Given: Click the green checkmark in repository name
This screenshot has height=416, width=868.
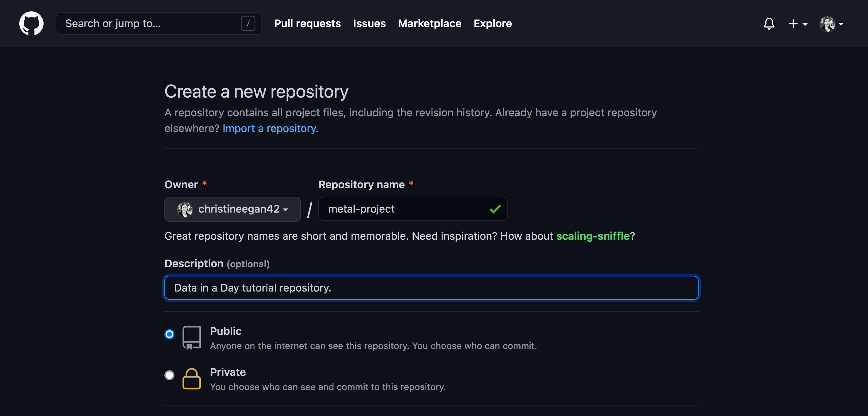Looking at the screenshot, I should pyautogui.click(x=495, y=209).
